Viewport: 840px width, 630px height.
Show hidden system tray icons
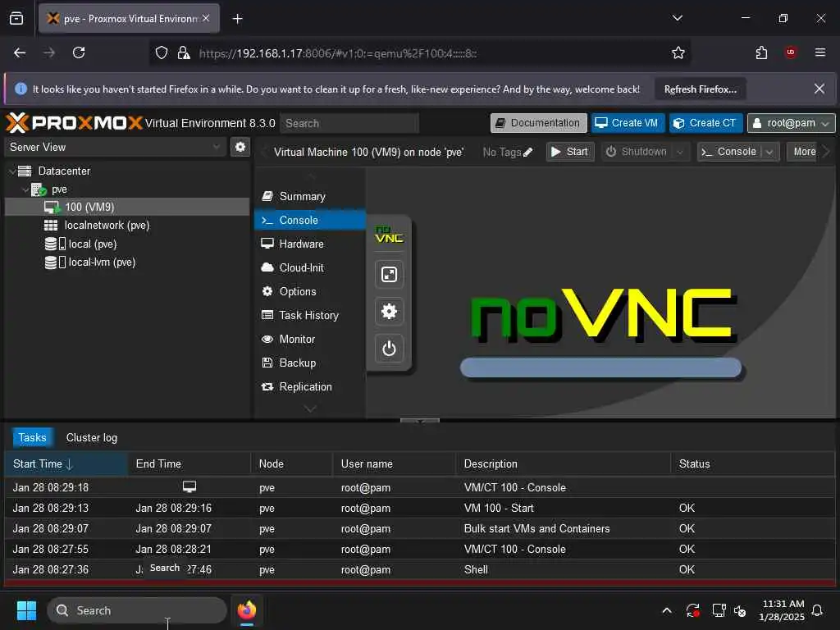coord(667,610)
